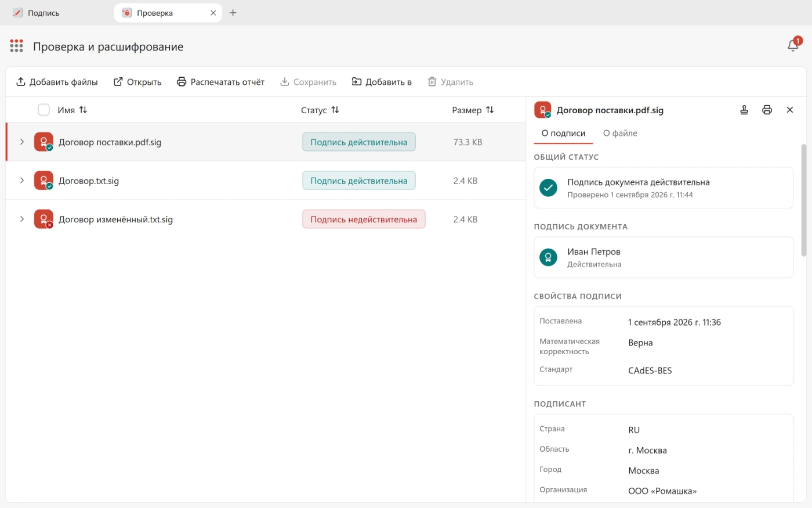Close the Договор поставки.pdf.sig details panel
Screen dimensions: 812x508
[789, 110]
